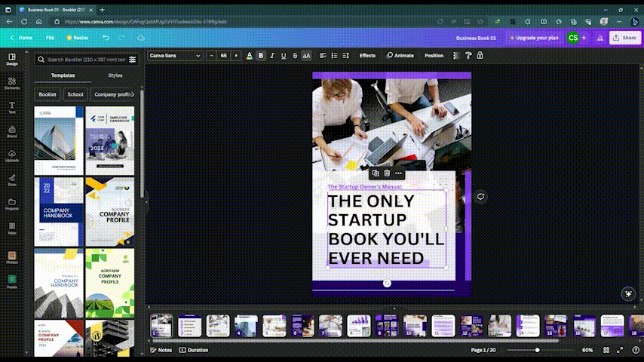The width and height of the screenshot is (644, 362).
Task: Open the Notes panel
Action: coord(161,350)
